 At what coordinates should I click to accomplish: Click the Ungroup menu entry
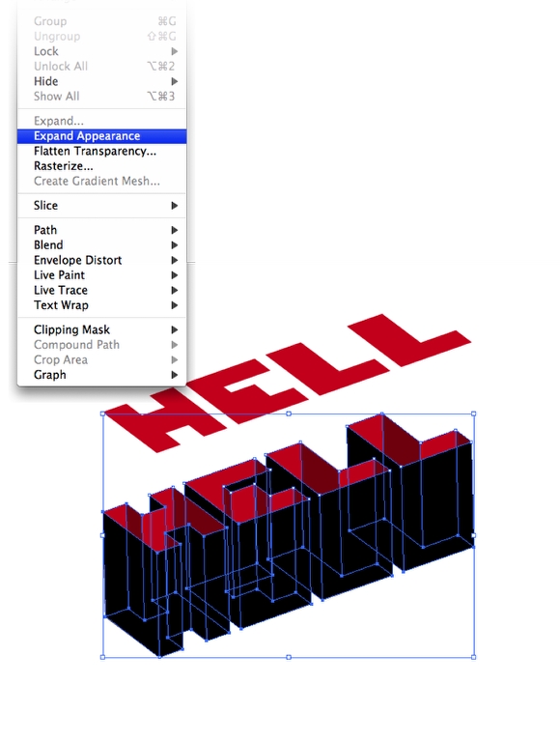tap(101, 37)
